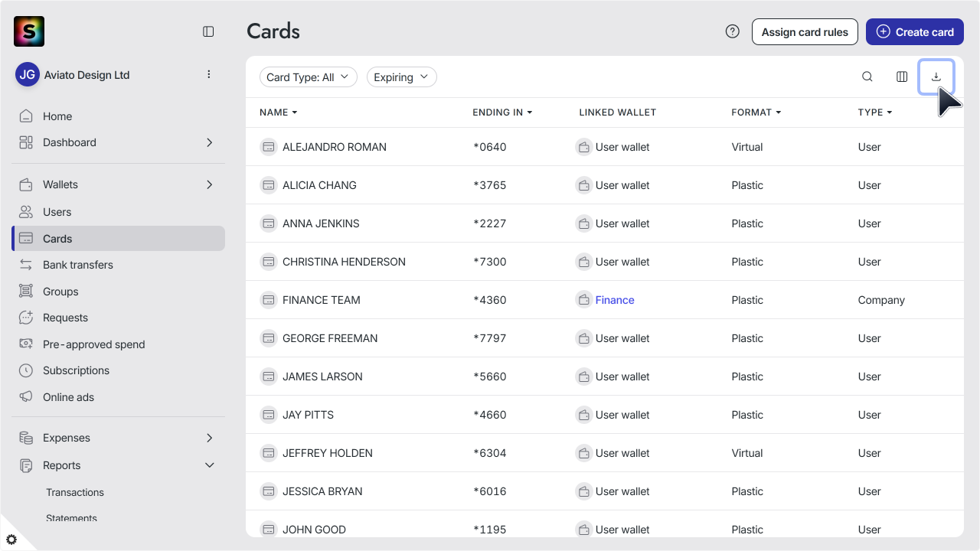The image size is (980, 551).
Task: Open the JG account avatar
Action: point(28,75)
